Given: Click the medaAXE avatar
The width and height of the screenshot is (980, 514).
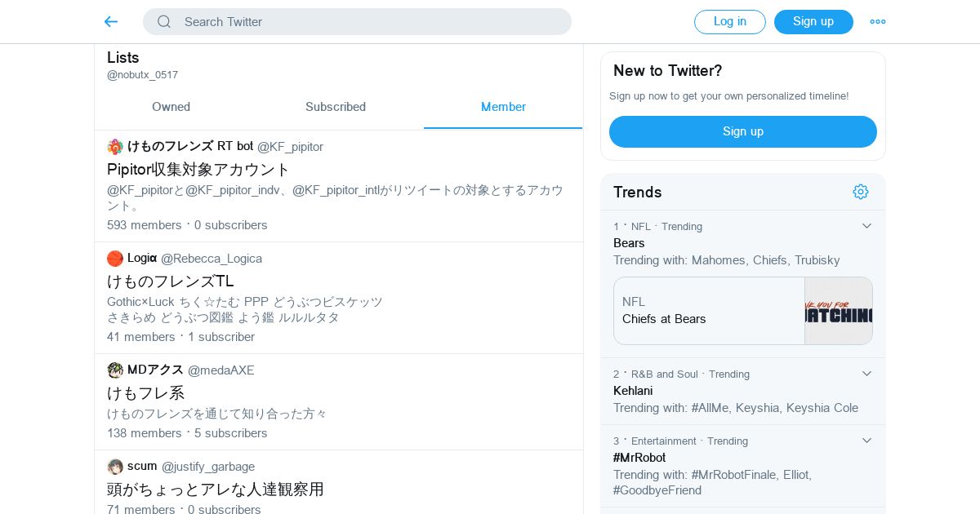Looking at the screenshot, I should pos(115,370).
